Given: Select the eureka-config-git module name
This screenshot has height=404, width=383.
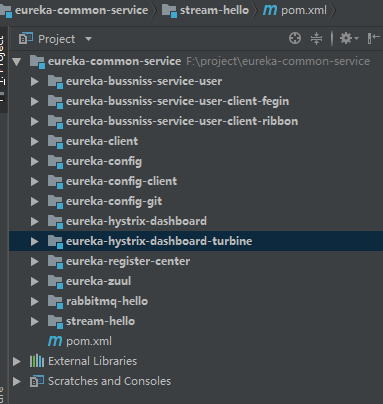Looking at the screenshot, I should [114, 202].
